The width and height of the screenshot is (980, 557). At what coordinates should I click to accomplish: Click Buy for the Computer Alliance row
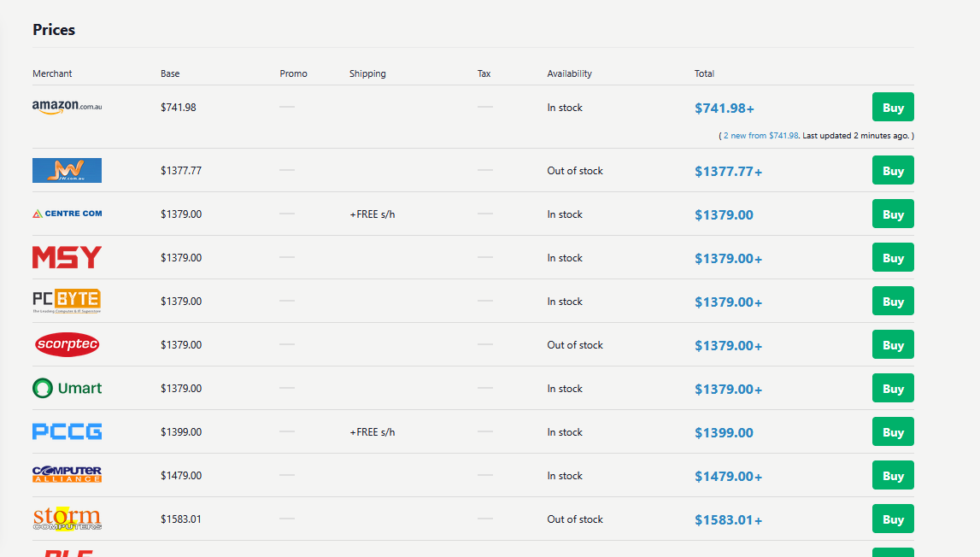tap(893, 476)
